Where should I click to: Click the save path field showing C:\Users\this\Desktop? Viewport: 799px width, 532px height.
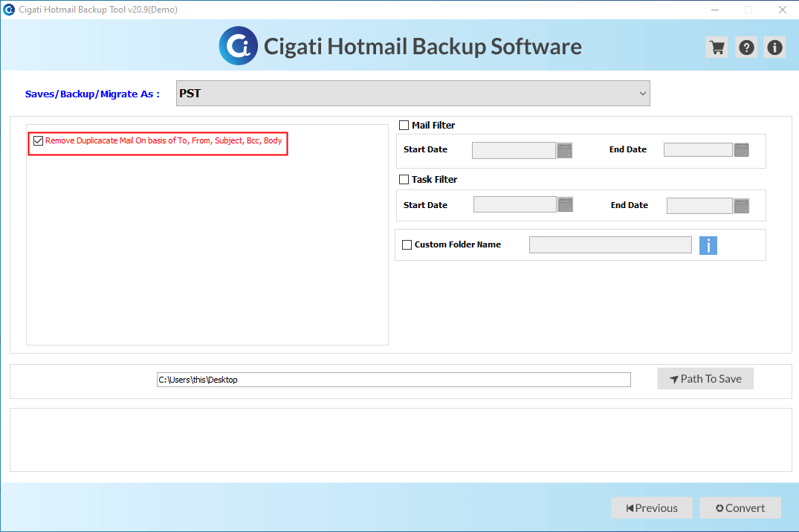tap(393, 380)
